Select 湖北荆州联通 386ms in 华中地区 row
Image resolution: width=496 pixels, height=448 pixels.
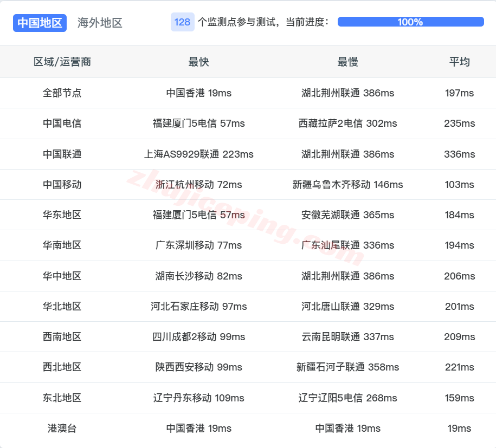pos(347,276)
